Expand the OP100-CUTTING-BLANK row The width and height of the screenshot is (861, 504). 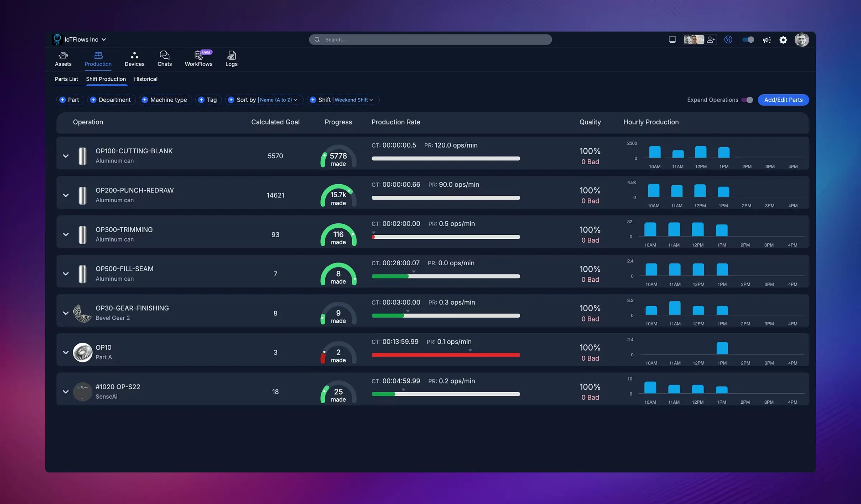[66, 156]
